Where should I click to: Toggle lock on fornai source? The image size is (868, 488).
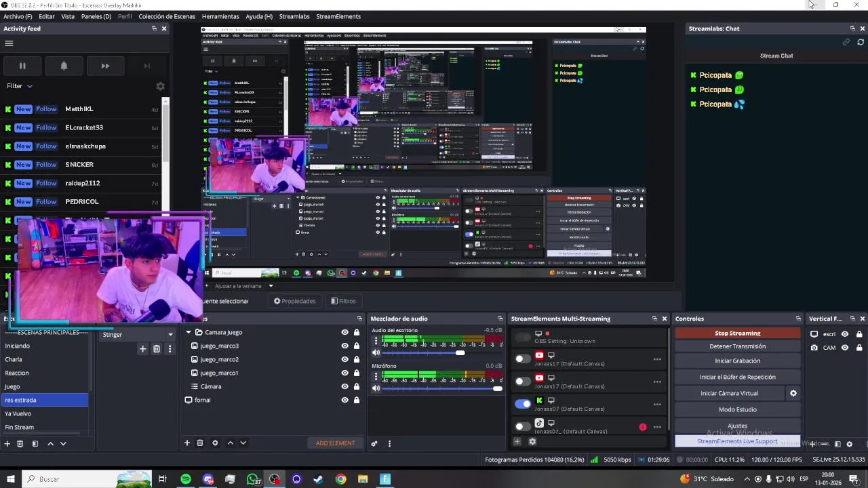(357, 400)
